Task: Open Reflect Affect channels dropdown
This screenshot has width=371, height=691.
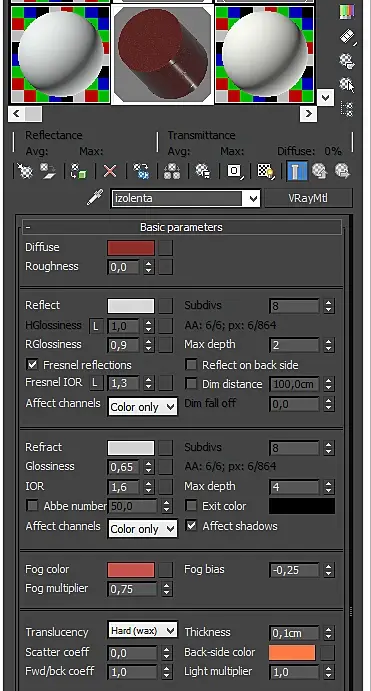Action: tap(143, 407)
